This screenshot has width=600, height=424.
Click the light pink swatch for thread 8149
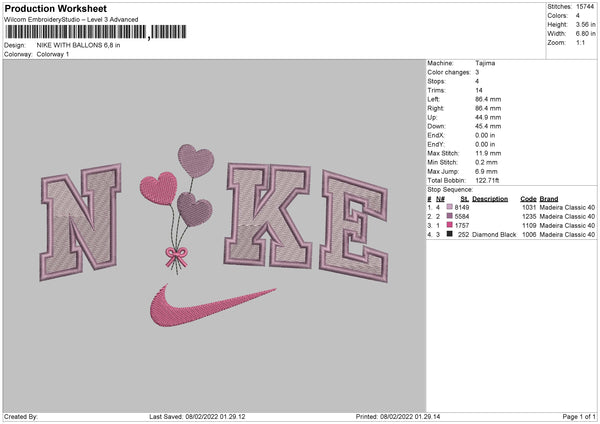[450, 207]
